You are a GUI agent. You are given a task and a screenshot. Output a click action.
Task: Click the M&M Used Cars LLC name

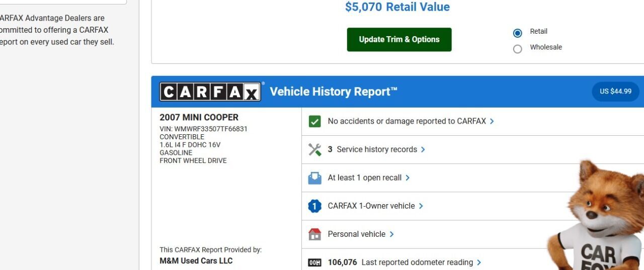tap(196, 261)
